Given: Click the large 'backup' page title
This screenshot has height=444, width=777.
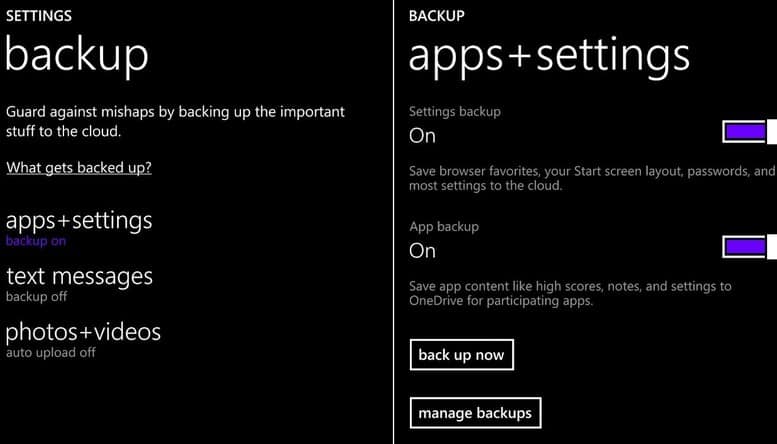Looking at the screenshot, I should tap(77, 56).
